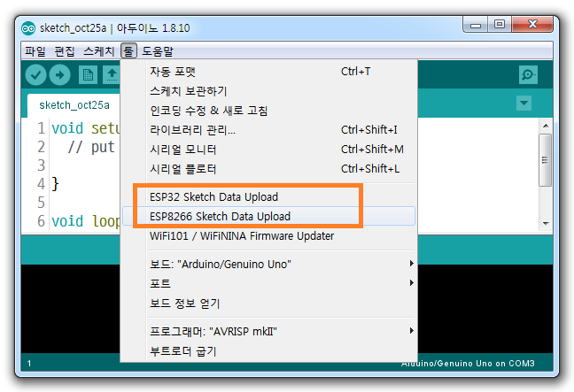Open the 도움말 menu
This screenshot has width=574, height=392.
click(158, 51)
